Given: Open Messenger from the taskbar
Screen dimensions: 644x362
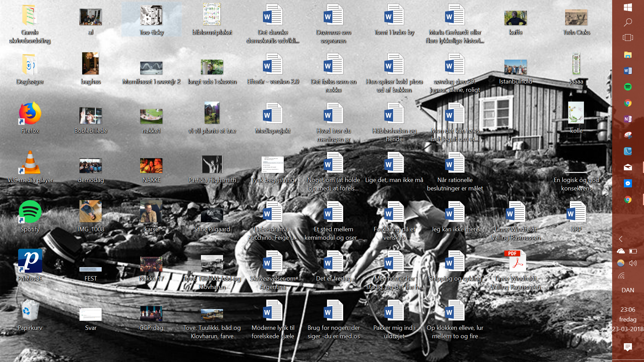Looking at the screenshot, I should point(628,183).
